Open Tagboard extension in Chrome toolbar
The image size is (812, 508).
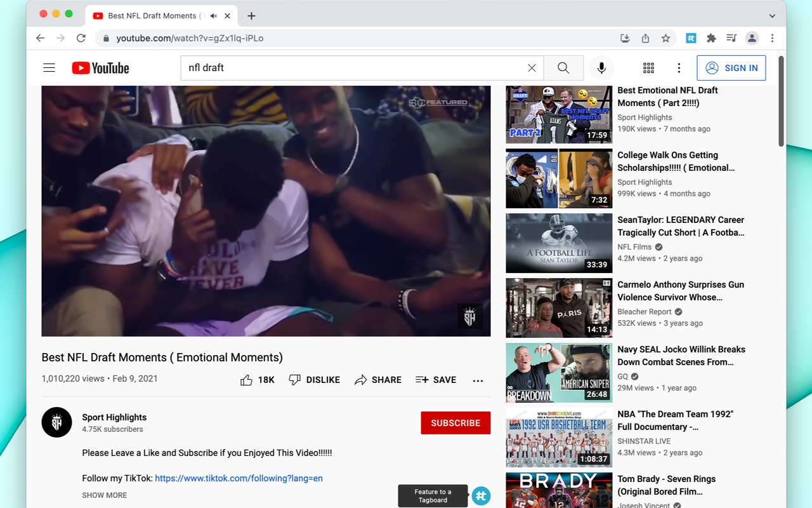[x=691, y=38]
